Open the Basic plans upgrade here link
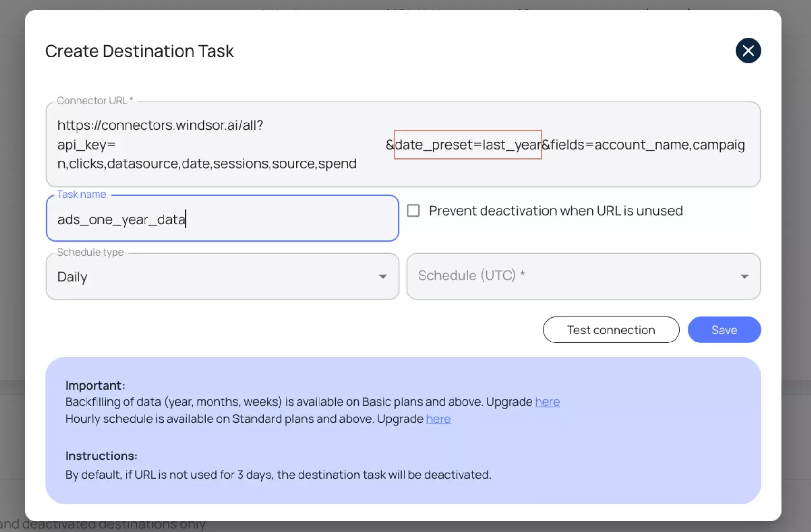This screenshot has height=532, width=811. pyautogui.click(x=547, y=402)
